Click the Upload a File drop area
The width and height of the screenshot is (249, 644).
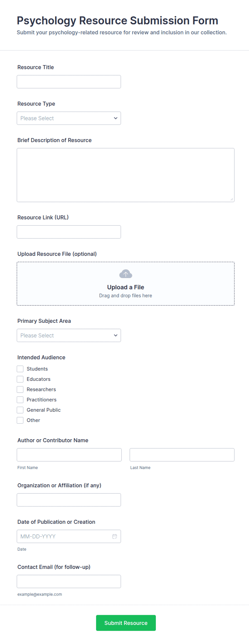[x=126, y=284]
